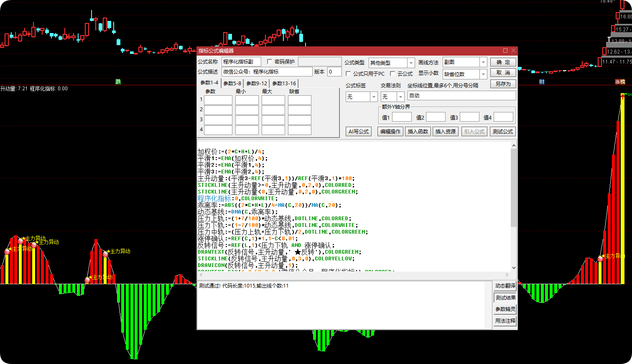Click the 插入函数 button
The image size is (632, 364).
pyautogui.click(x=418, y=131)
